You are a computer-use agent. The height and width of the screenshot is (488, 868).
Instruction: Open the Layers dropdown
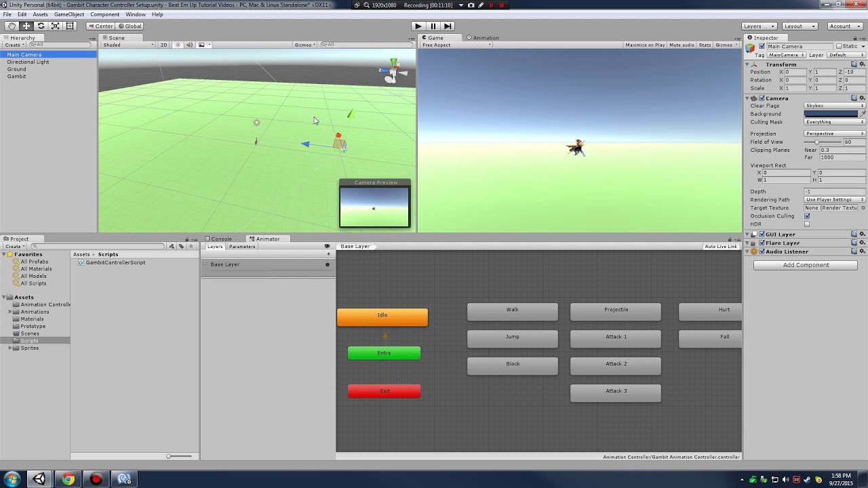pos(759,26)
